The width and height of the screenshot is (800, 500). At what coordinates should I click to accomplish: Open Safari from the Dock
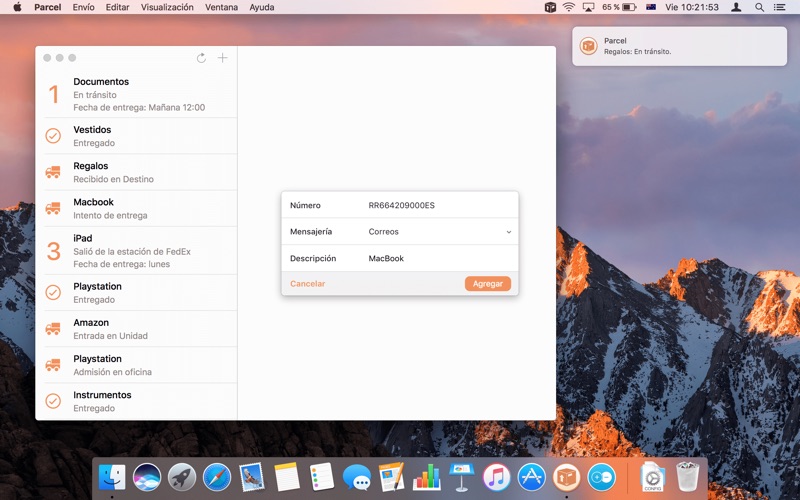point(217,478)
